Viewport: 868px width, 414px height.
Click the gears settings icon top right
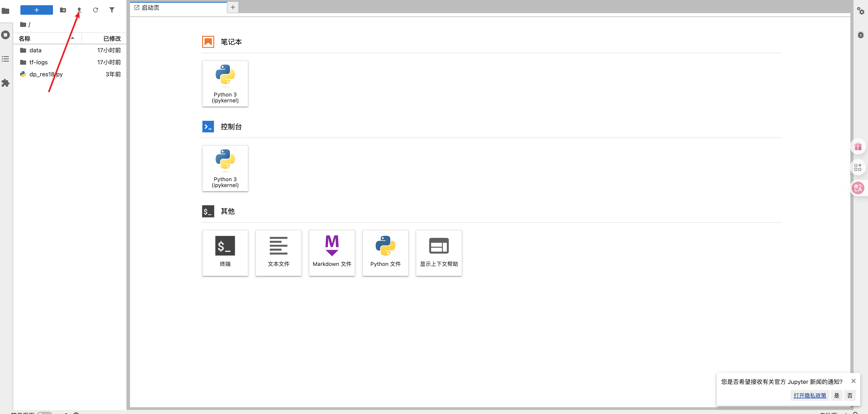(x=861, y=10)
